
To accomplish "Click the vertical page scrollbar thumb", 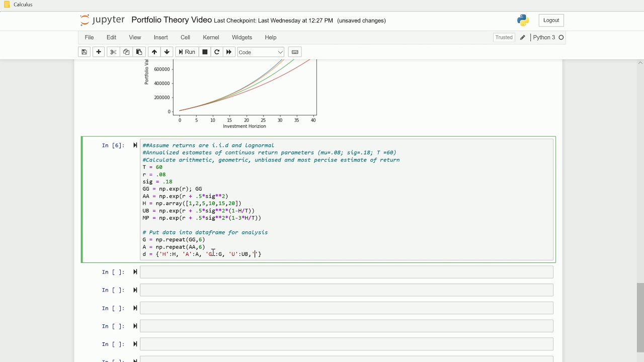I will 640,318.
